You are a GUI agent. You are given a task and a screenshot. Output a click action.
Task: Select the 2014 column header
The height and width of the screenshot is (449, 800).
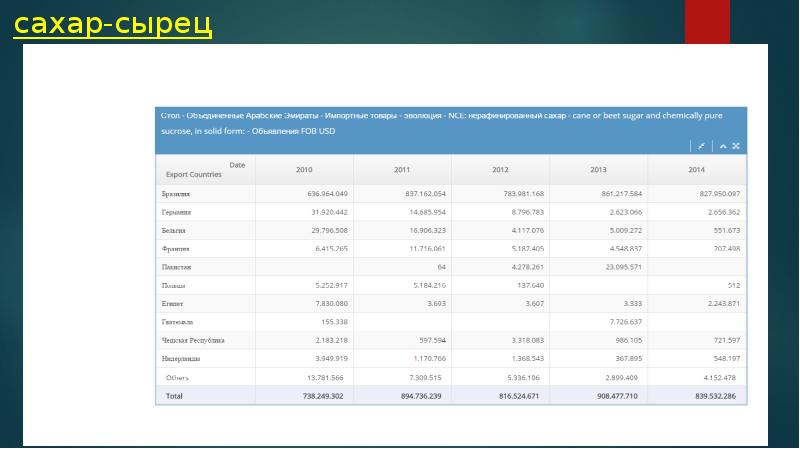(x=696, y=170)
